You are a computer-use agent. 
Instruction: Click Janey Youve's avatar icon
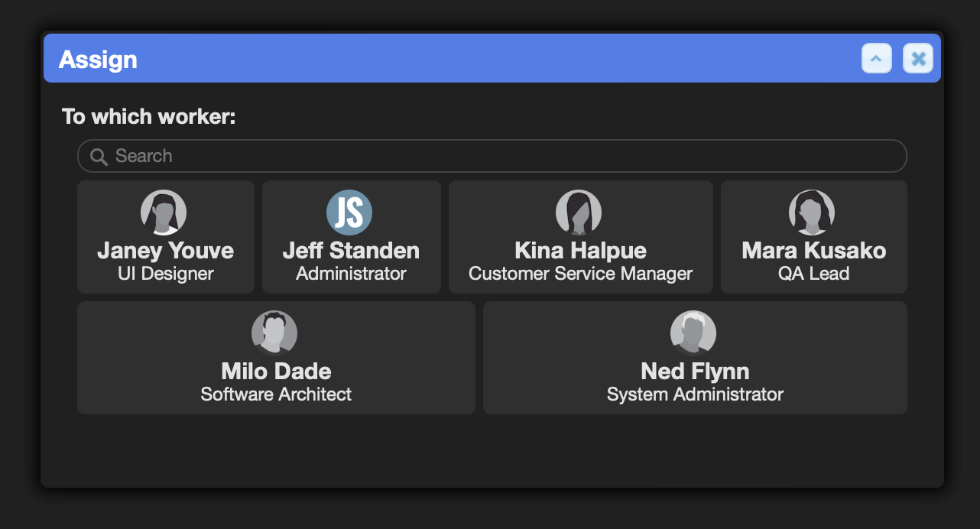click(164, 213)
